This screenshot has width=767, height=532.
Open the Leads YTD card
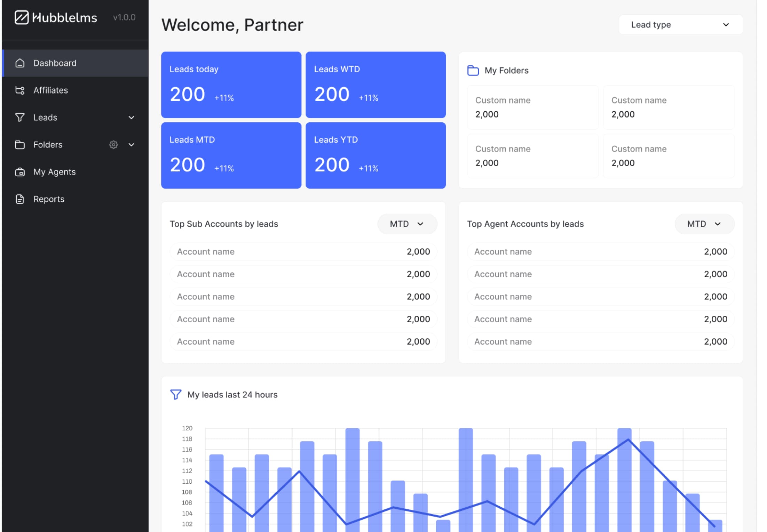(x=375, y=155)
